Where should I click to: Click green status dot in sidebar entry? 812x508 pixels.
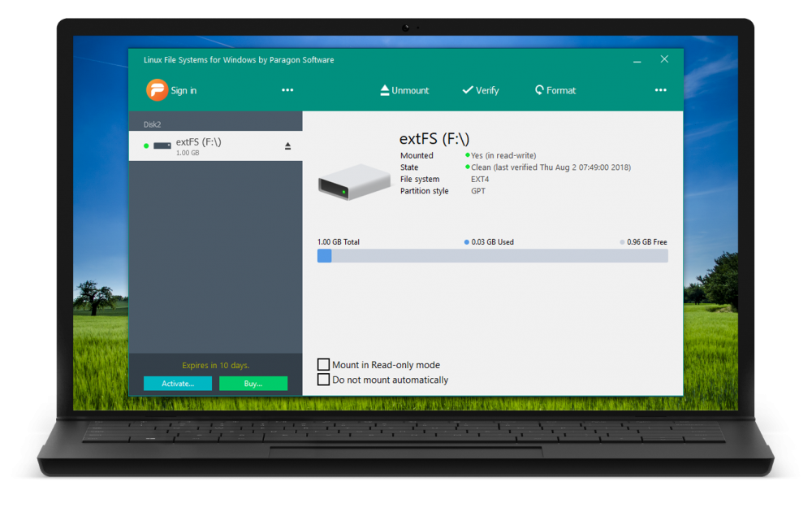(x=146, y=146)
